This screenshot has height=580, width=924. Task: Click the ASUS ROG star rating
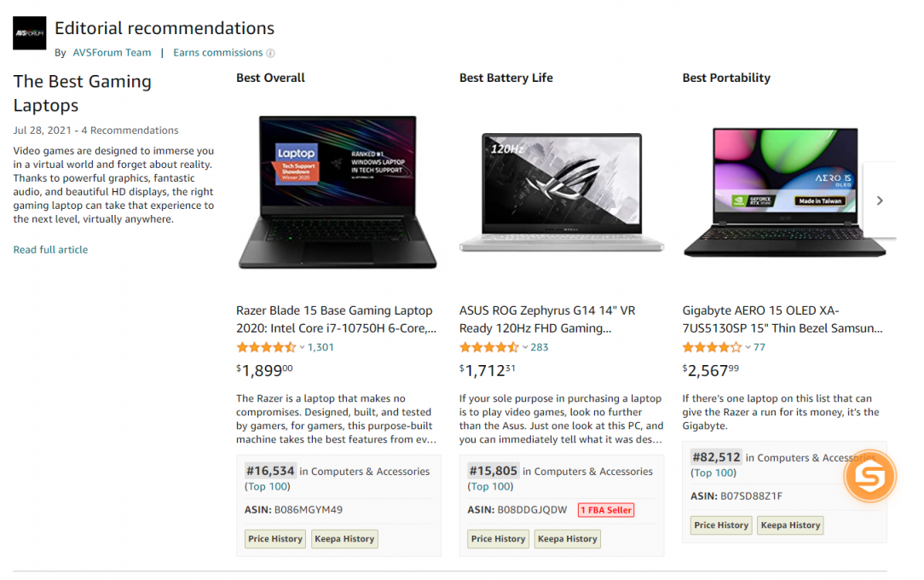tap(489, 347)
